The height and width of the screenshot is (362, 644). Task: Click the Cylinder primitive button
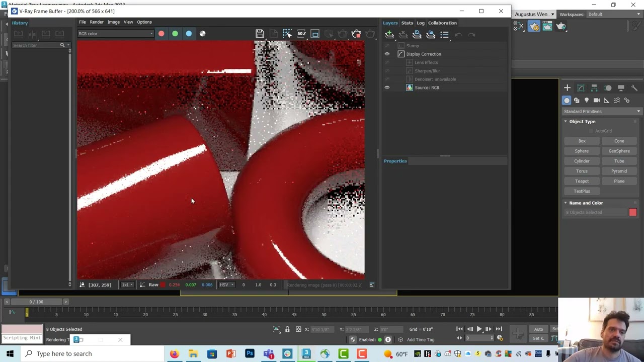click(582, 161)
